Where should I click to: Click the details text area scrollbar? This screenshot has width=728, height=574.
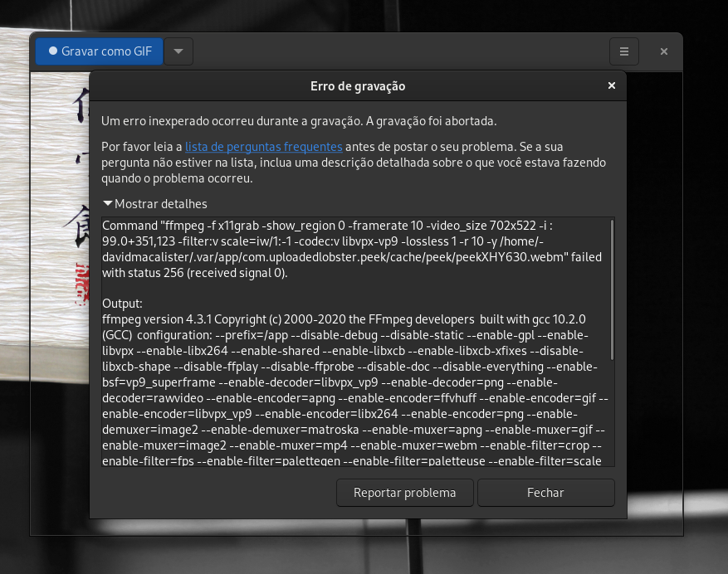click(612, 289)
